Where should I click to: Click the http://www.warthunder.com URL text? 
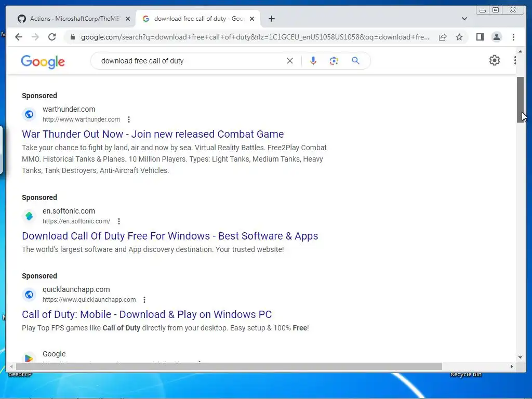[81, 119]
